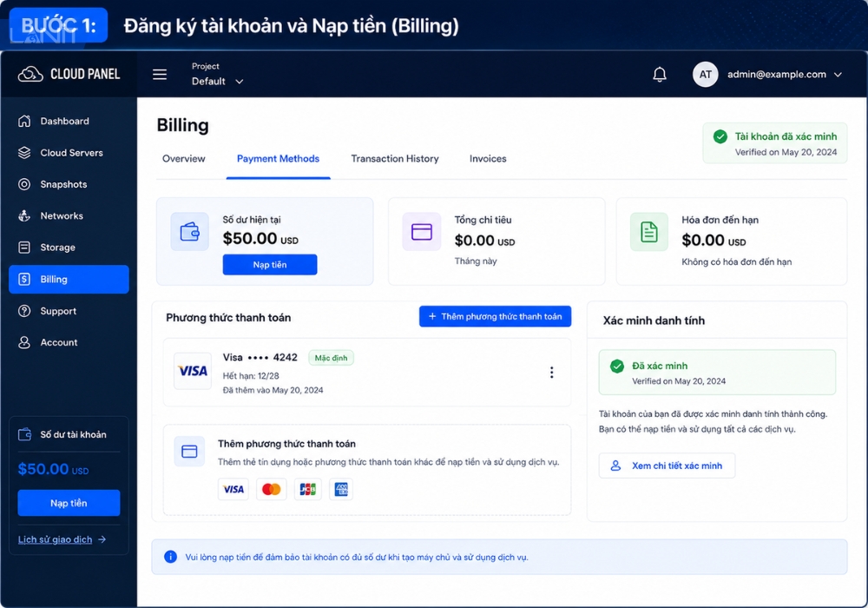Image resolution: width=868 pixels, height=608 pixels.
Task: Open the Dashboard home icon
Action: pos(24,121)
